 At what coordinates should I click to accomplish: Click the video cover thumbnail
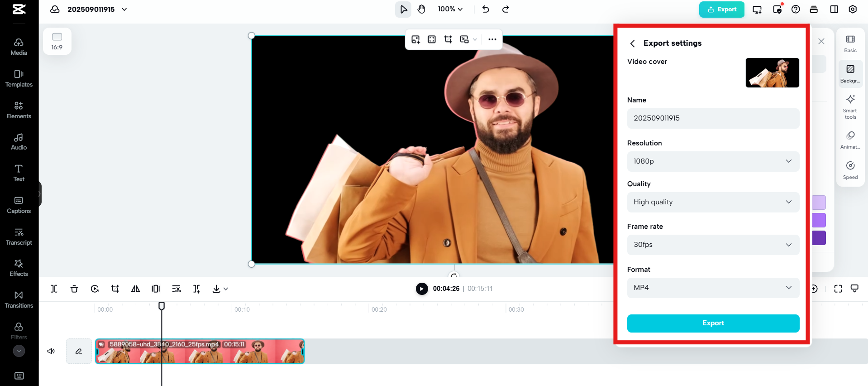click(x=773, y=72)
